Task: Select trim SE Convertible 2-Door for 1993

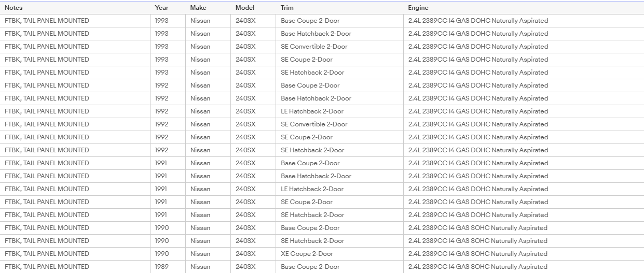Action: point(314,47)
